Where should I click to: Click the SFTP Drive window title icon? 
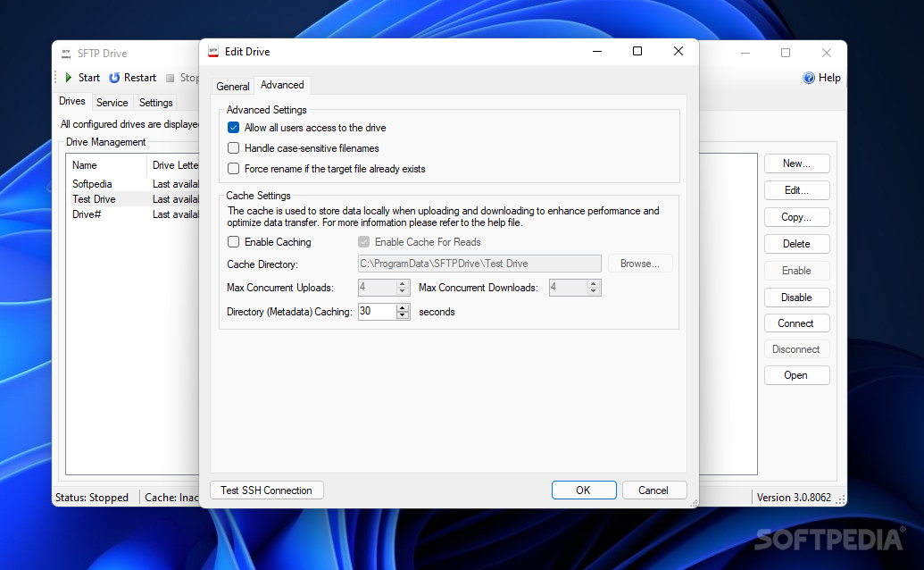coord(66,53)
